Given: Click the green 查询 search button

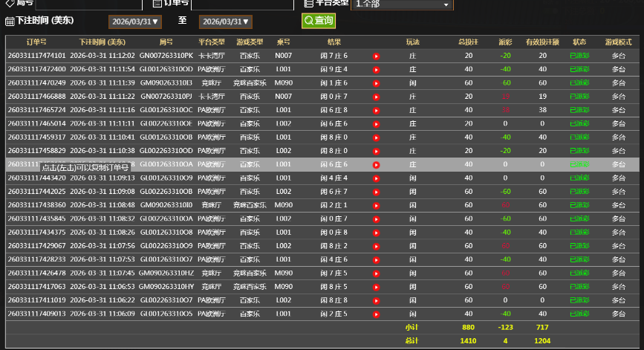Looking at the screenshot, I should [x=318, y=21].
